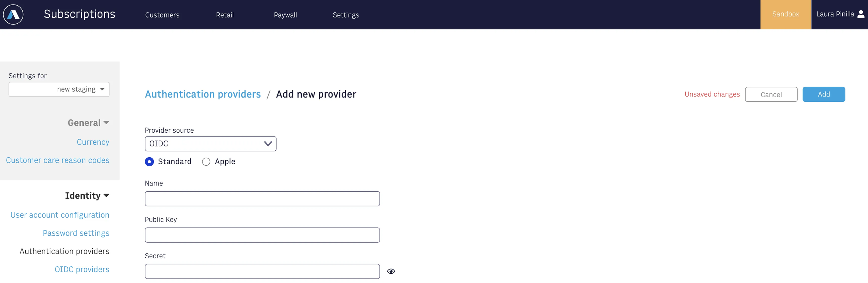
Task: Collapse the Identity section
Action: point(87,196)
